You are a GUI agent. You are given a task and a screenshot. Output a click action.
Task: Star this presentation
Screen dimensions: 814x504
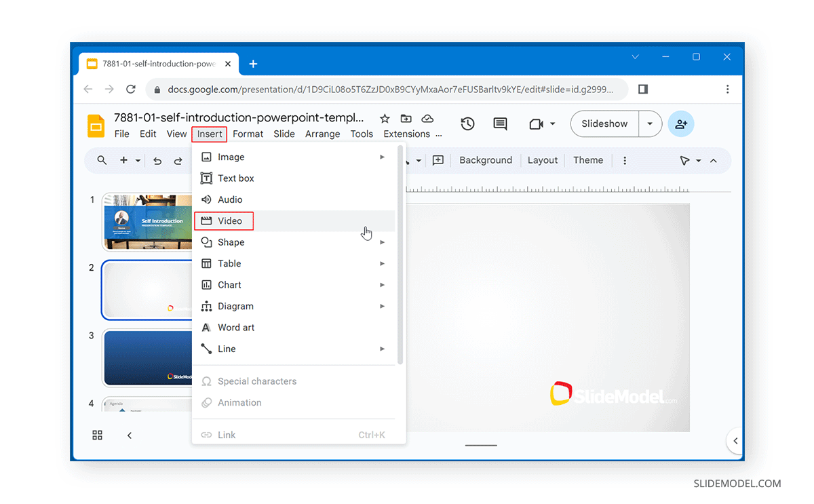pyautogui.click(x=385, y=118)
